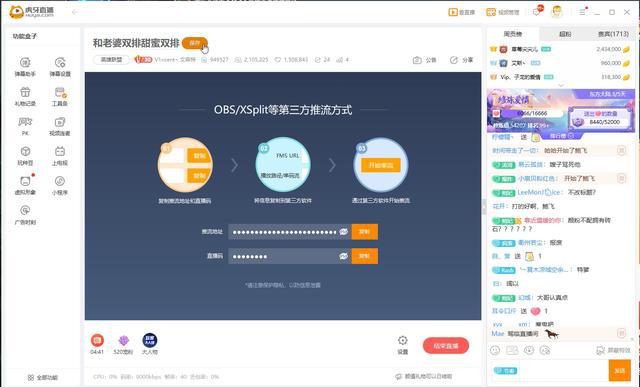Reveal the hidden stream URL with eye icon

pyautogui.click(x=343, y=232)
